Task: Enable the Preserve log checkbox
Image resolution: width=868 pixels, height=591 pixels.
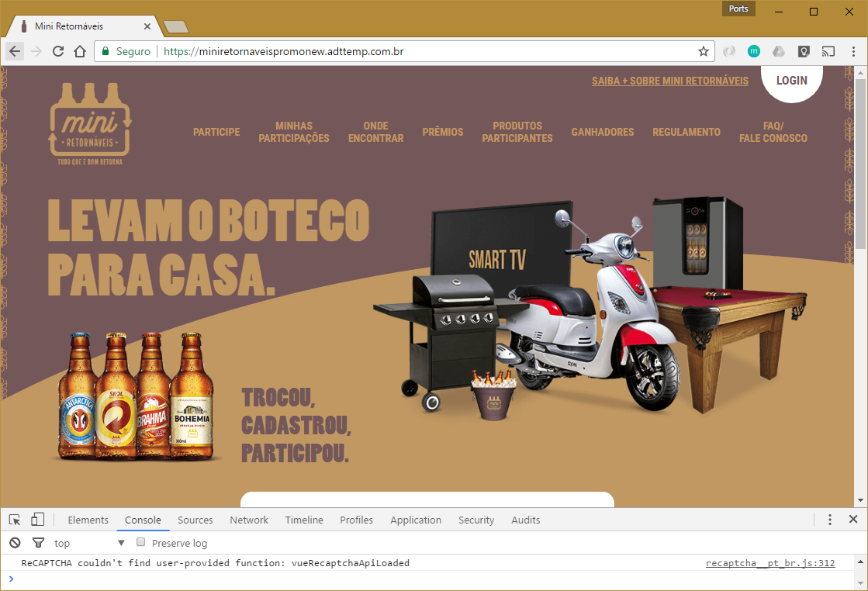Action: click(x=140, y=543)
